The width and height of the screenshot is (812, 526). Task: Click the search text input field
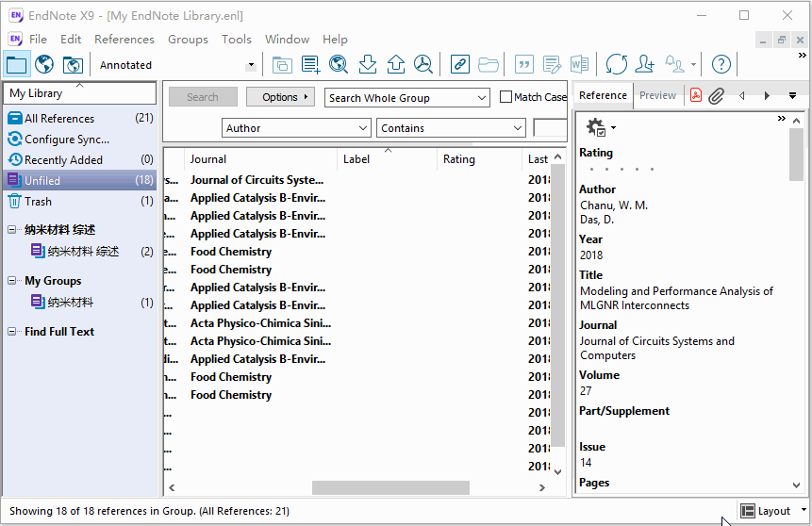[x=550, y=128]
